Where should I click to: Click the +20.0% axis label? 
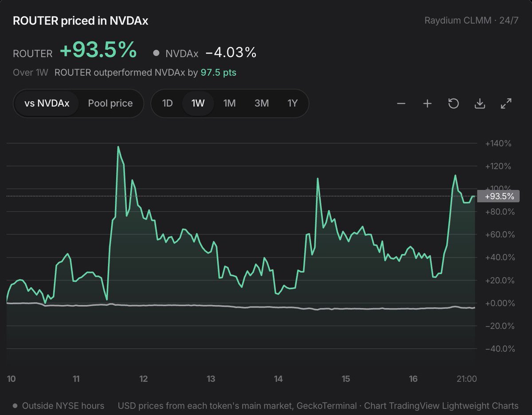tap(500, 281)
